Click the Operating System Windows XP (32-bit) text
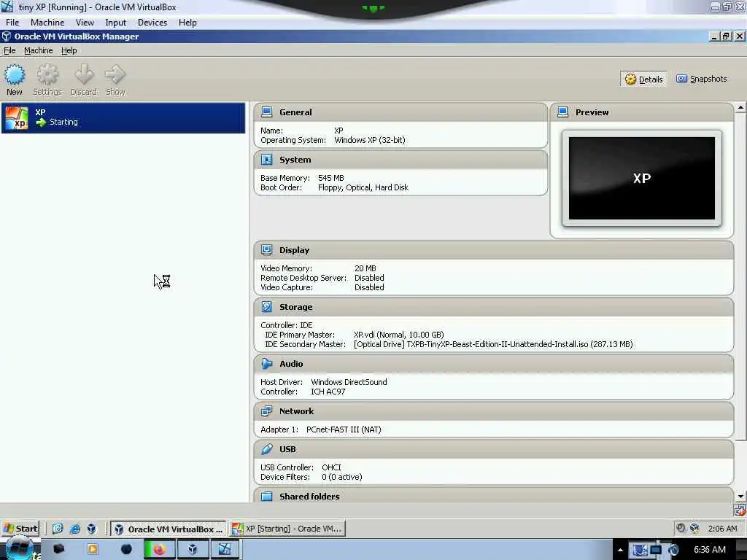The image size is (747, 560). pos(370,140)
